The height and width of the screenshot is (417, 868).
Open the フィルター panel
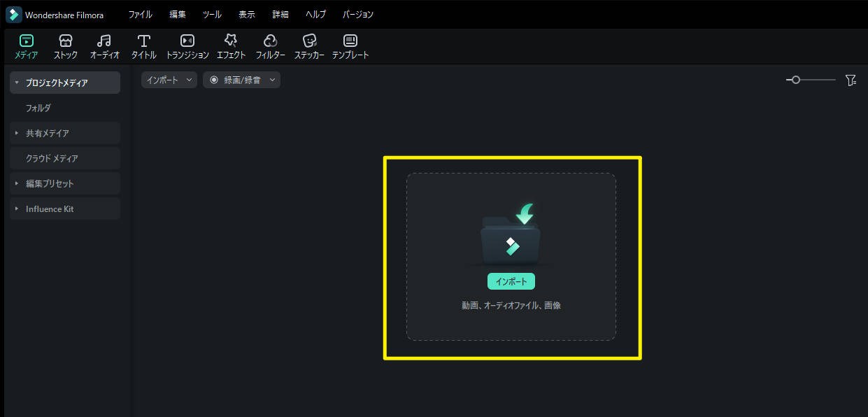271,45
